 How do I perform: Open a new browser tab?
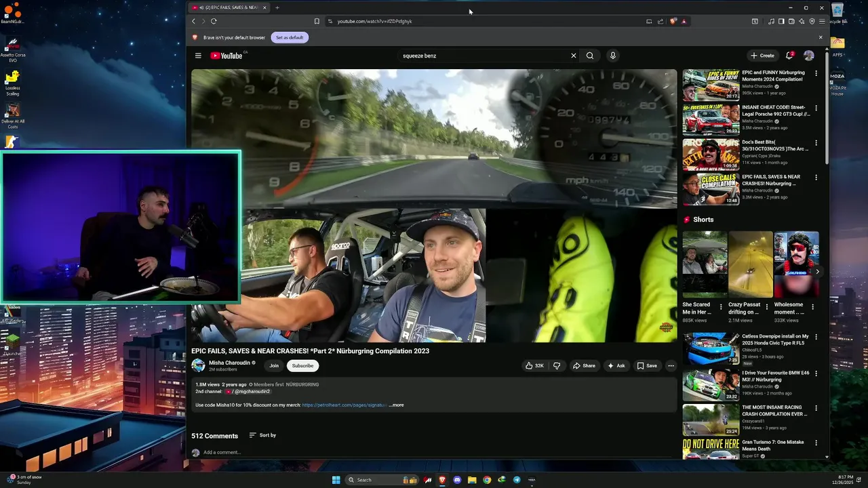pyautogui.click(x=277, y=7)
